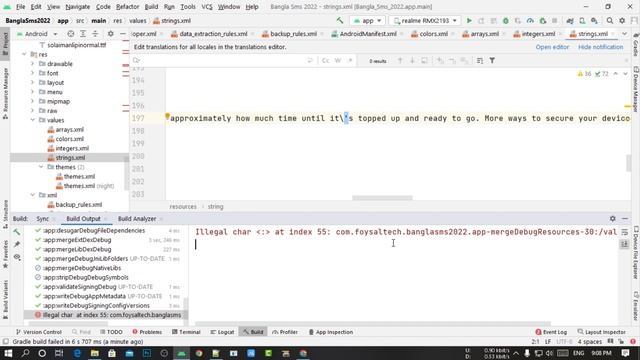Expand the layout folder
This screenshot has height=360, width=640.
pos(32,82)
